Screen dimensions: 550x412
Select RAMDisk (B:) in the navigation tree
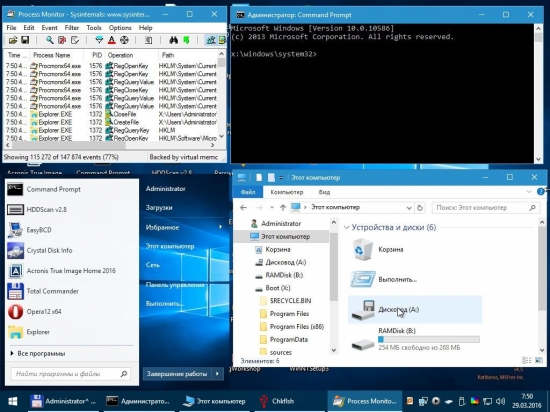[x=284, y=275]
